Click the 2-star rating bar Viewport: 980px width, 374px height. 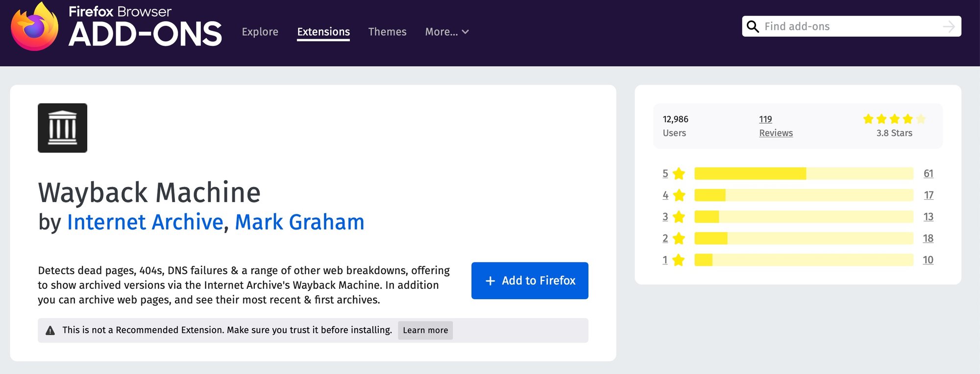pyautogui.click(x=804, y=238)
